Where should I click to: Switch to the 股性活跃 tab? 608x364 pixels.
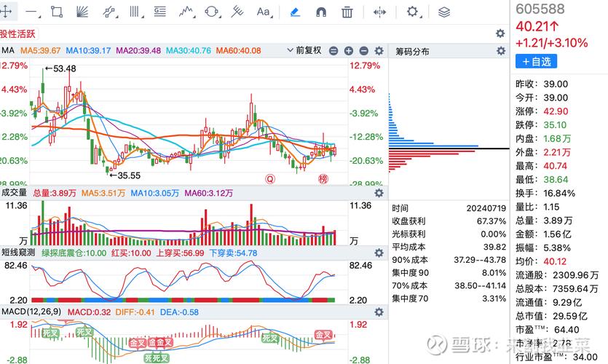17,33
